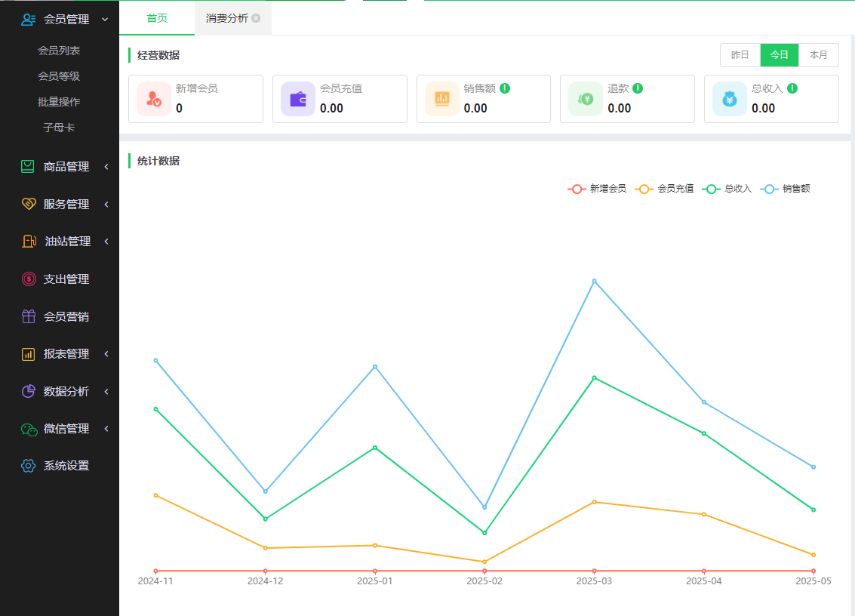
Task: Click the 微信管理 WeChat icon
Action: 29,429
